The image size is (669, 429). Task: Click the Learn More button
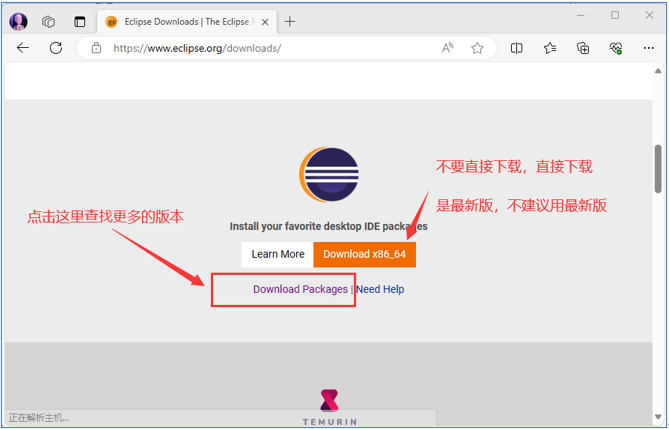point(278,254)
